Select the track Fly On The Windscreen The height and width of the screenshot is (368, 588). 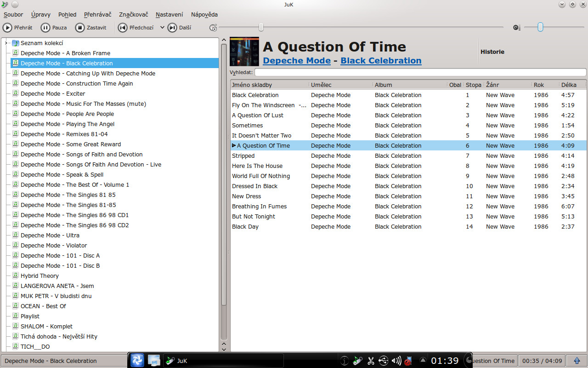pos(408,105)
